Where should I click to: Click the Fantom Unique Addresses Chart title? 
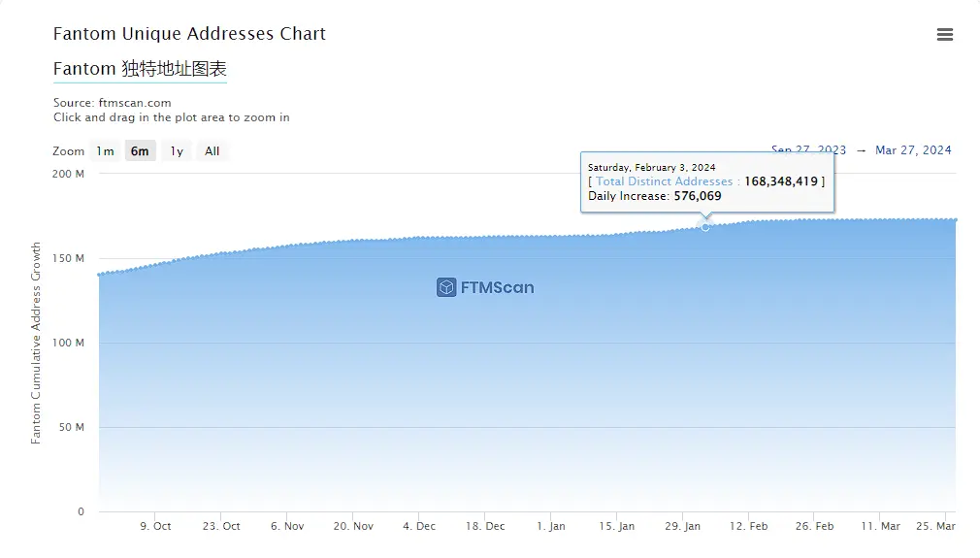pyautogui.click(x=189, y=34)
